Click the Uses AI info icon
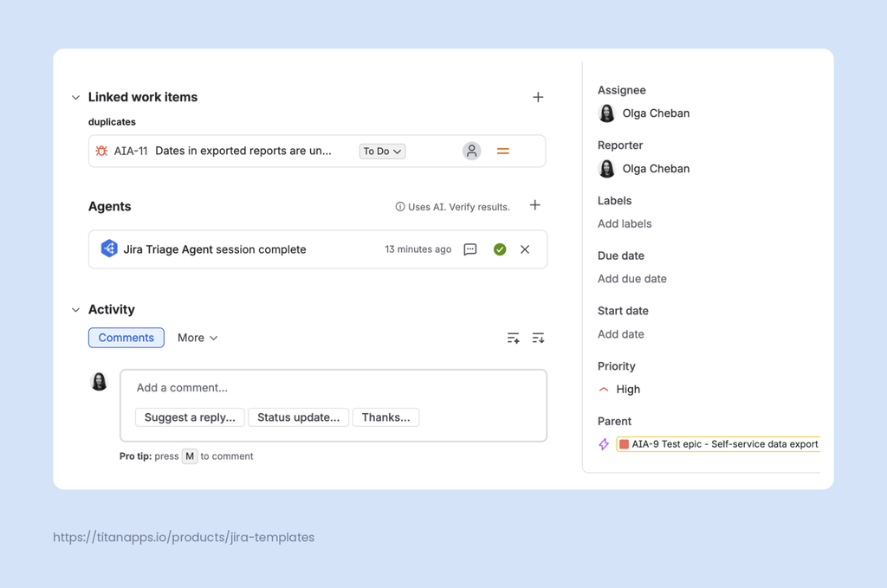The image size is (887, 588). pyautogui.click(x=400, y=207)
